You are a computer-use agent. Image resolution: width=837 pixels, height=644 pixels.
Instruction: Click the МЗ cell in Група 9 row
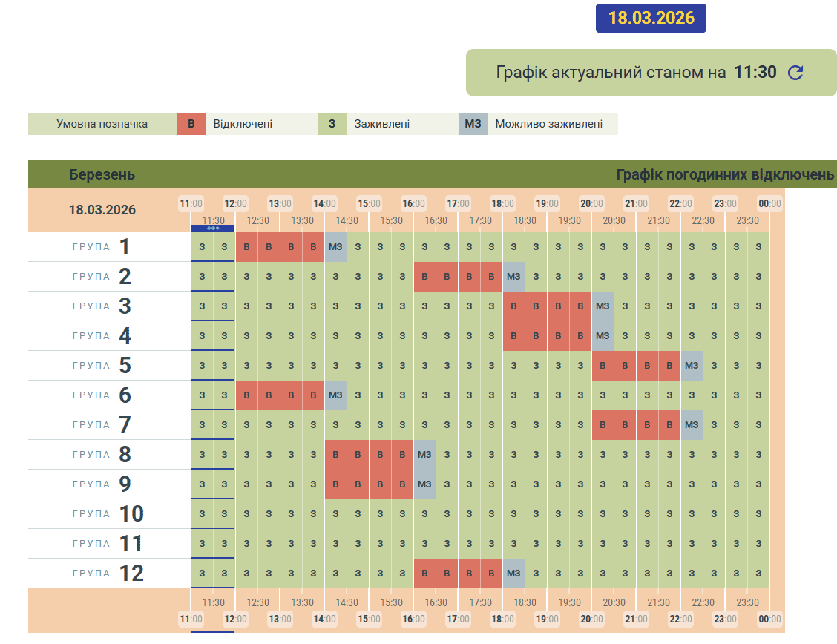coord(424,484)
